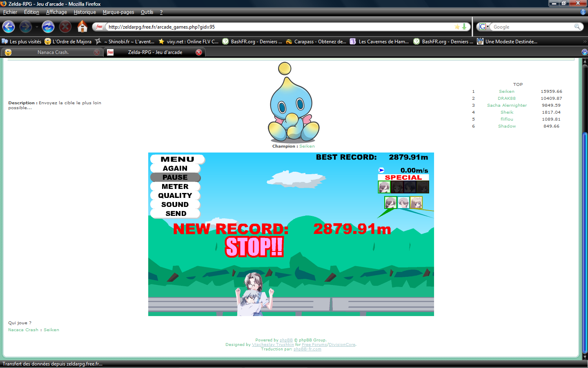Go back with the Back arrow button
The width and height of the screenshot is (588, 368).
coord(9,27)
